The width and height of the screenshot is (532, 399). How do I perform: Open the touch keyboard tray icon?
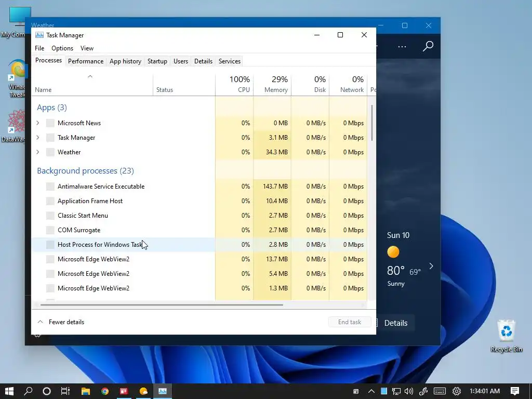[x=440, y=391]
